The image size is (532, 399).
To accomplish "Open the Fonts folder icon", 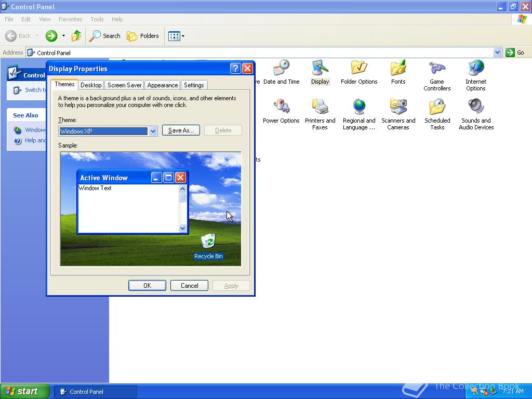I will (x=398, y=72).
